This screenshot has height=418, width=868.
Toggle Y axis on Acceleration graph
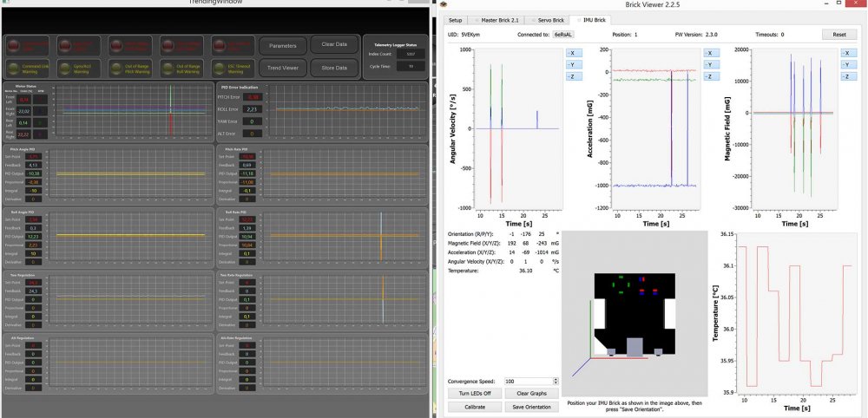(708, 65)
